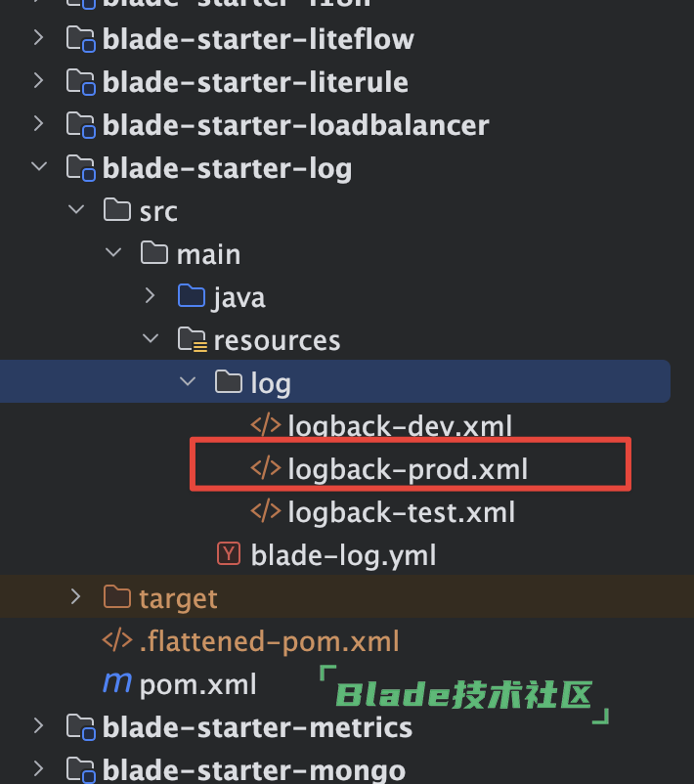Select blade-starter-loadbalancer module
The height and width of the screenshot is (784, 694).
point(295,125)
